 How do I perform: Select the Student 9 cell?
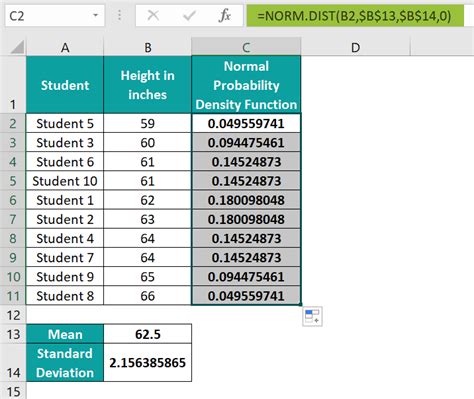click(65, 277)
